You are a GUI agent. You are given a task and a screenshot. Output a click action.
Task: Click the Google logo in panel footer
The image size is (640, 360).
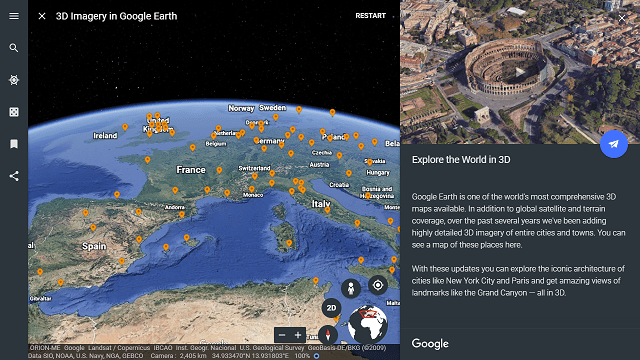430,344
